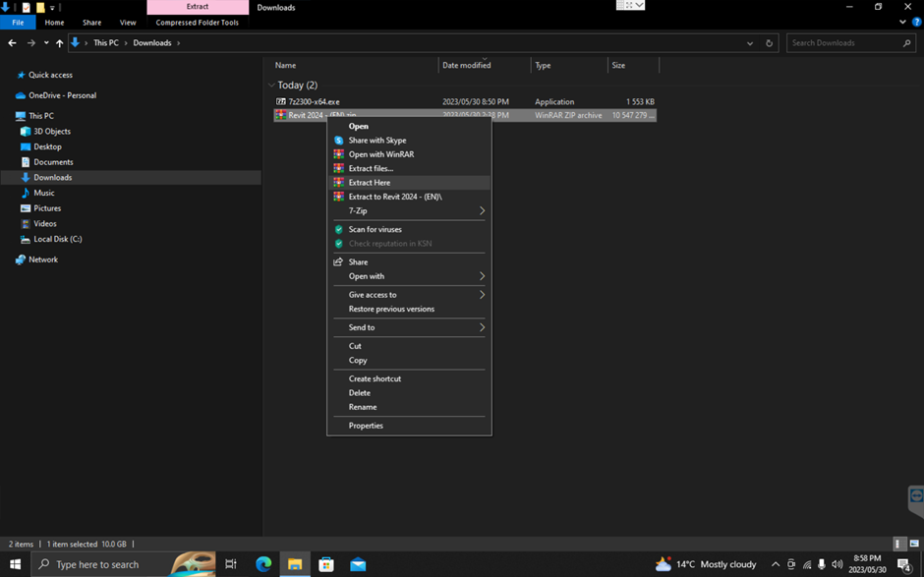
Task: Select OneDrive - Personal in sidebar
Action: pos(63,95)
